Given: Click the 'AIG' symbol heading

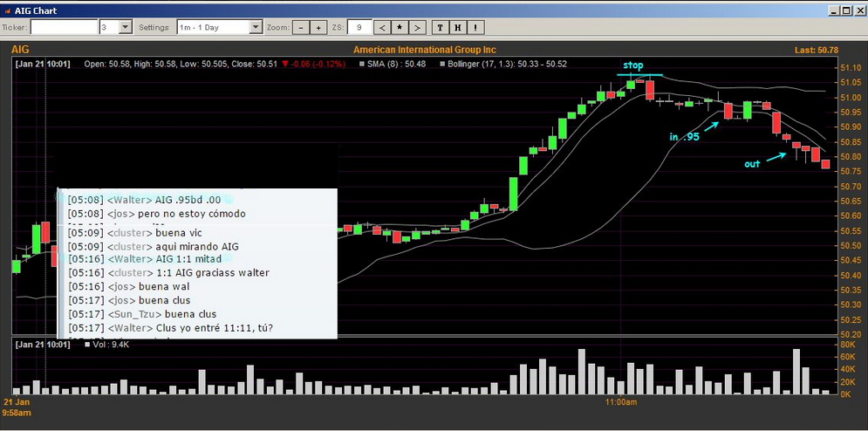Looking at the screenshot, I should 20,50.
